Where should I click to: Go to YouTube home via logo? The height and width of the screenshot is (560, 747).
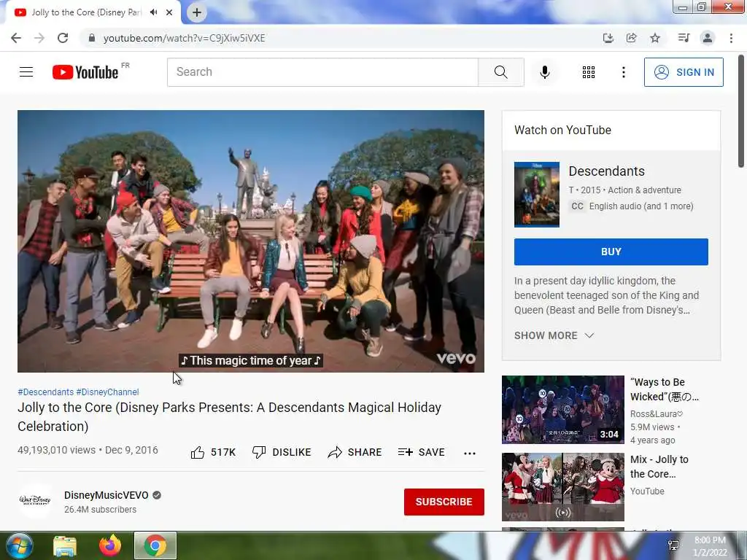coord(86,72)
